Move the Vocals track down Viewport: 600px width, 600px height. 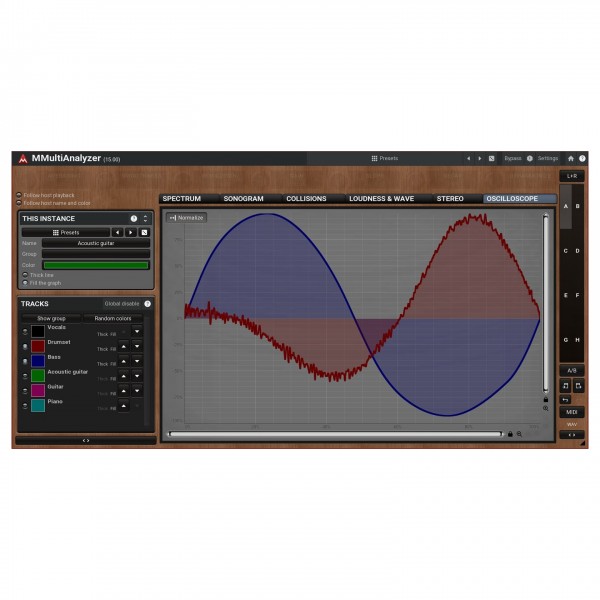137,331
